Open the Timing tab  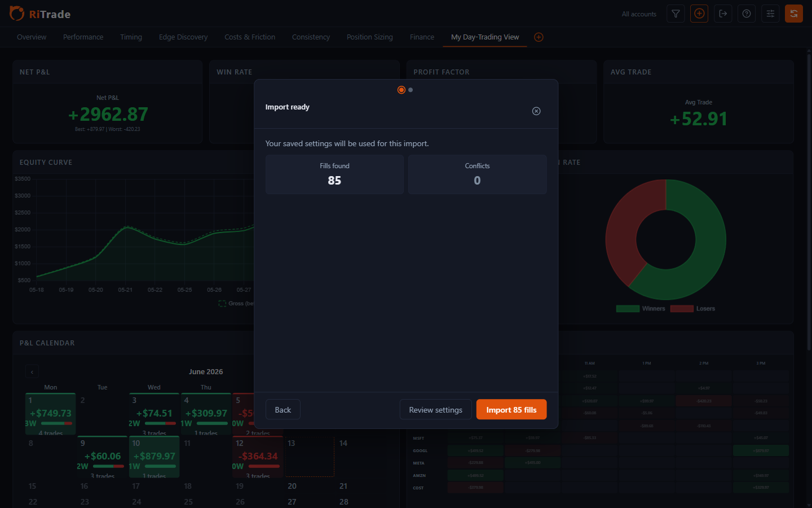point(131,37)
